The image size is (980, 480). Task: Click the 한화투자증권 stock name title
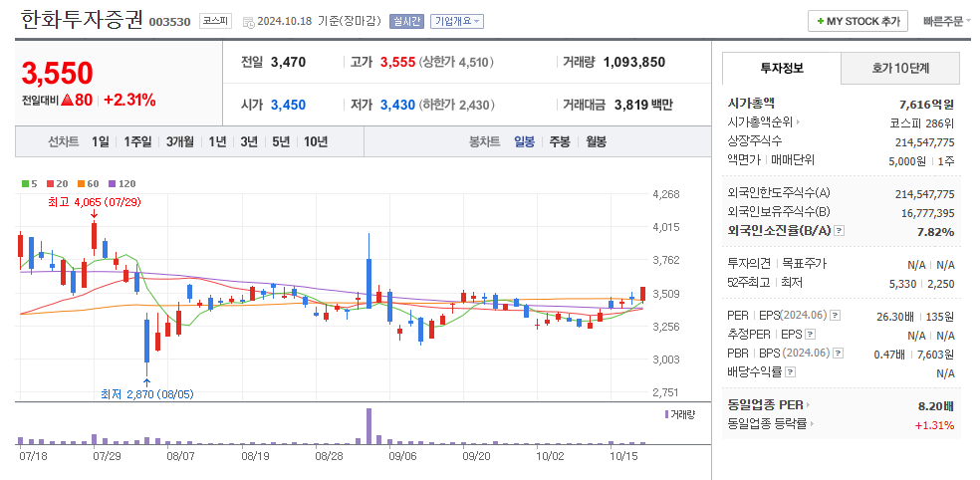pyautogui.click(x=82, y=19)
